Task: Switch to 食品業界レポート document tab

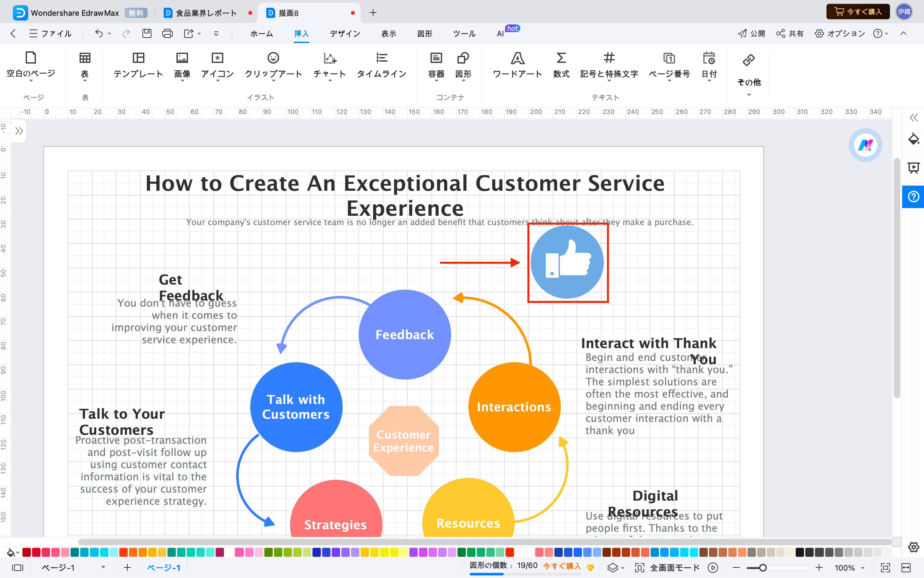Action: (x=207, y=13)
